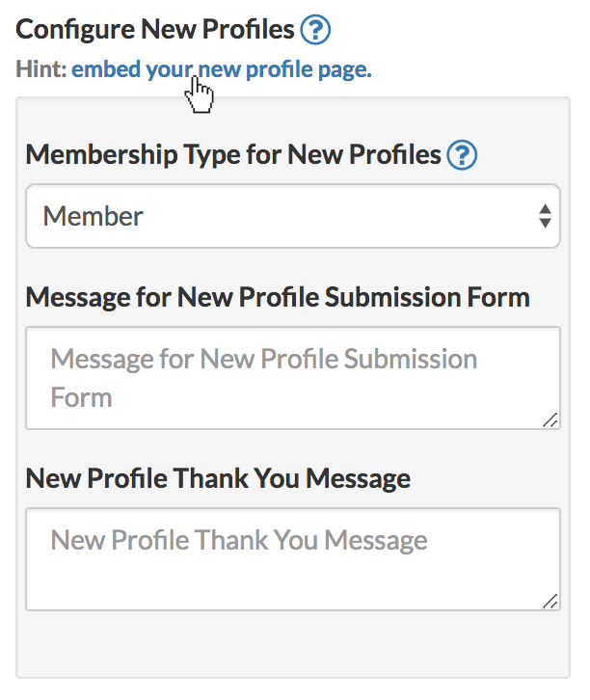Focus the New Profile Thank You Message box
Viewport: 590px width, 700px height.
pyautogui.click(x=292, y=559)
